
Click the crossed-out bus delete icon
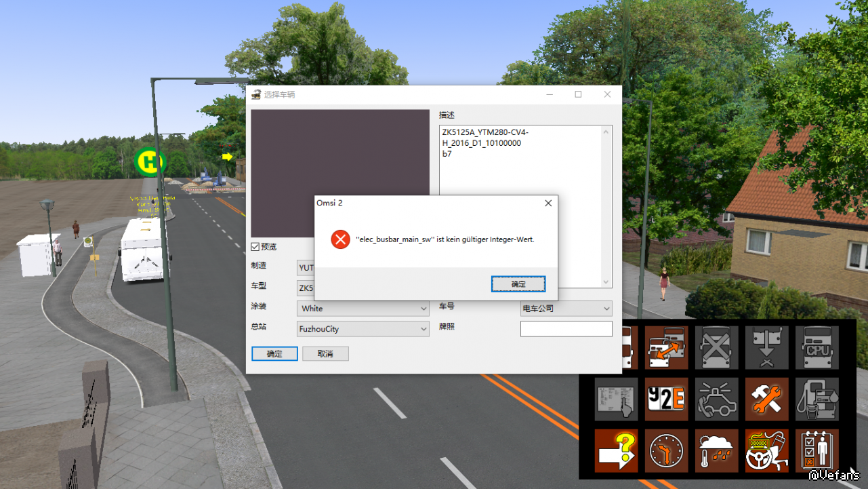click(716, 348)
